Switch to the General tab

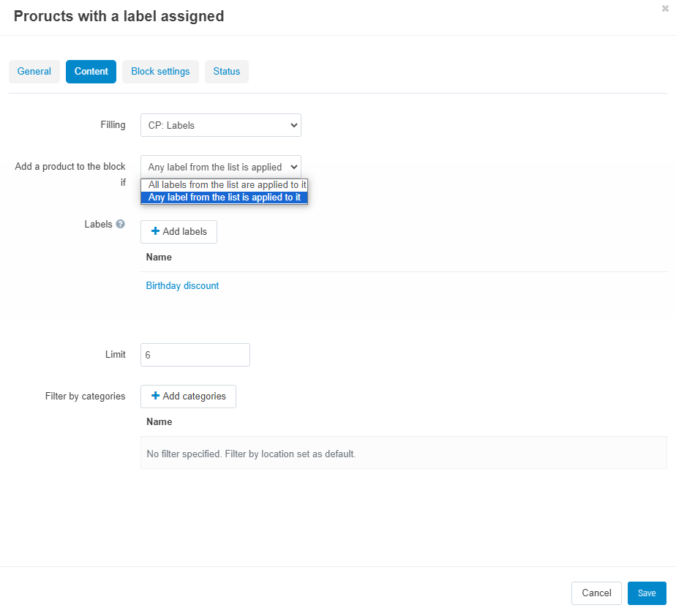34,72
